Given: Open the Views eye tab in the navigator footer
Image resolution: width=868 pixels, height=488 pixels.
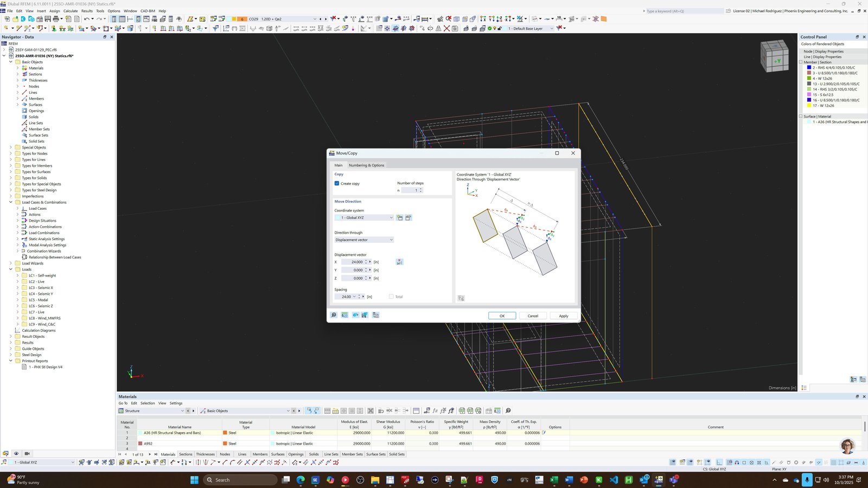Looking at the screenshot, I should tap(16, 453).
